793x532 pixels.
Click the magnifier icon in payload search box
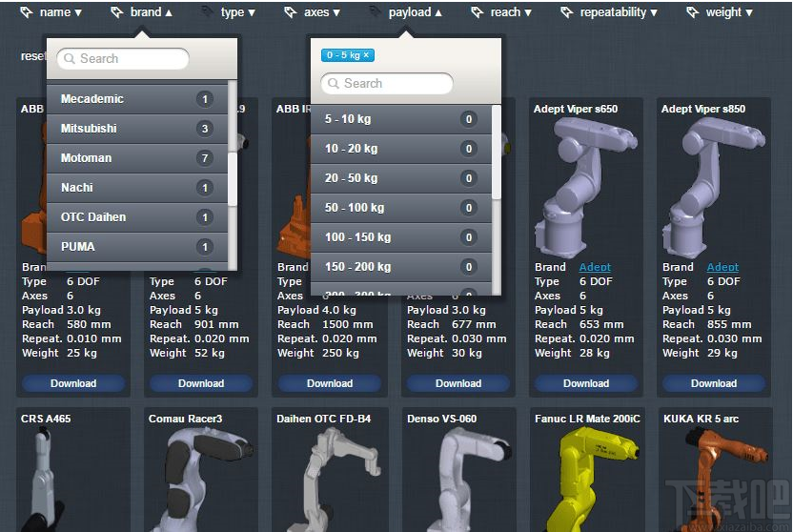tap(334, 84)
